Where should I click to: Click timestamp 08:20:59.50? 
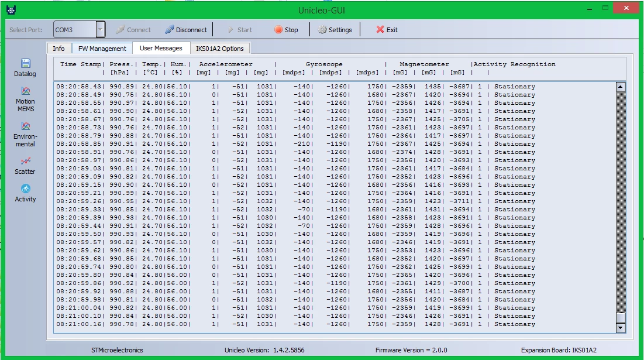[x=79, y=234]
